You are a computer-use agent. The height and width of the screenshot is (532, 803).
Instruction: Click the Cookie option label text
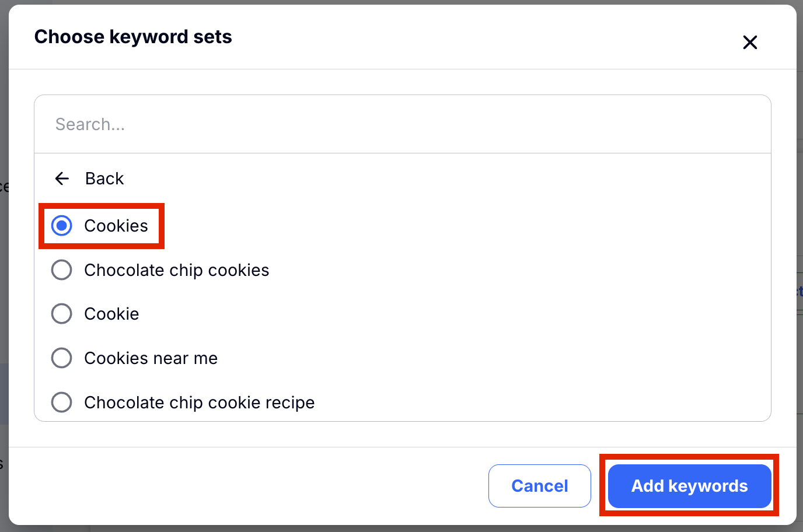point(111,314)
